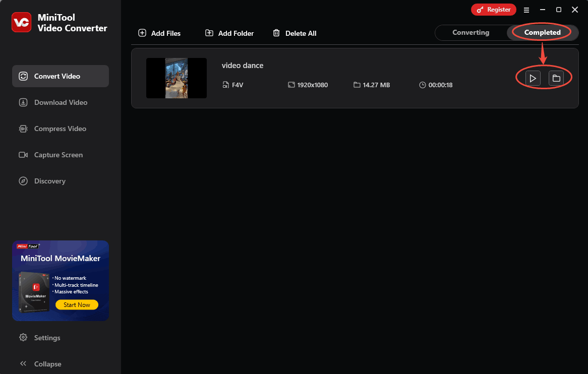Open Download Video section
The height and width of the screenshot is (374, 588).
[x=61, y=102]
